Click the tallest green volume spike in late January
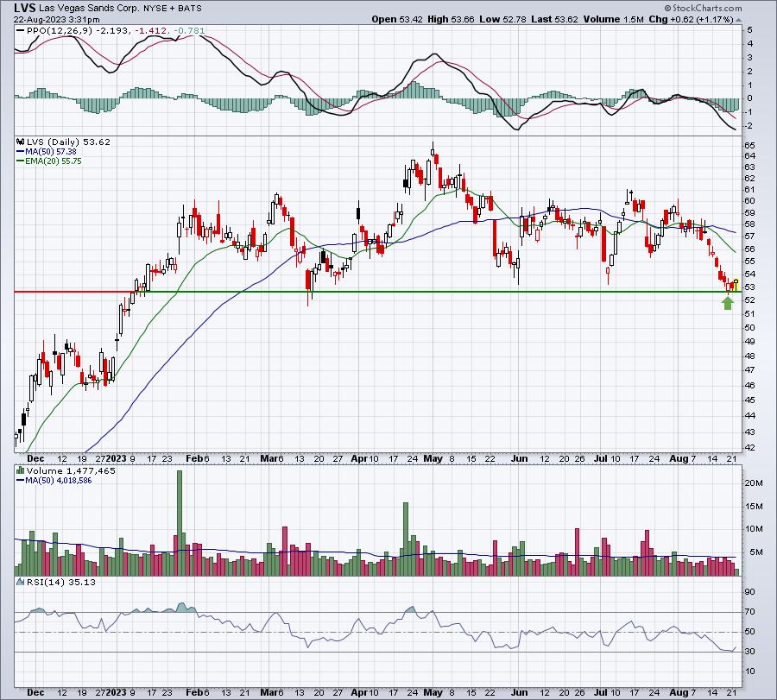This screenshot has height=700, width=777. click(180, 523)
